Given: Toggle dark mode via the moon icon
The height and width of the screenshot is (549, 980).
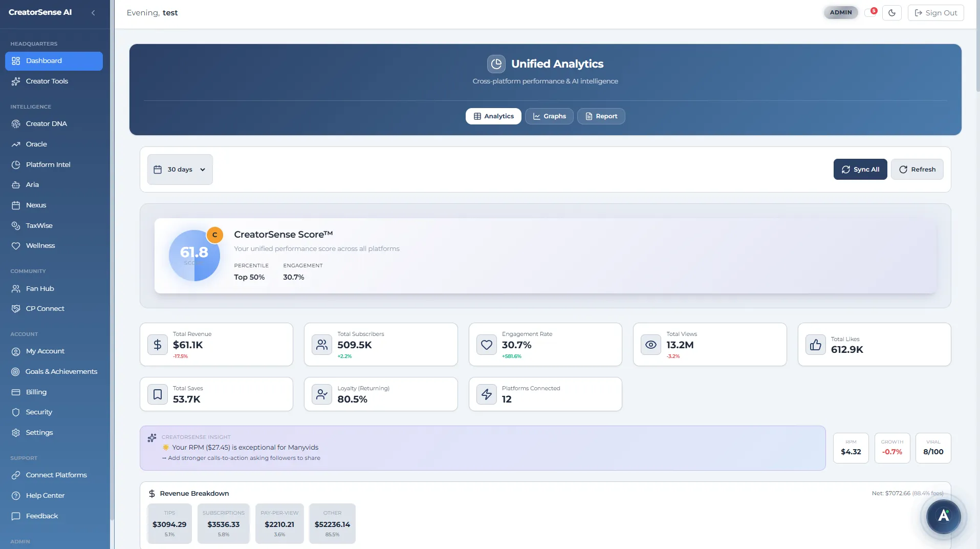Looking at the screenshot, I should (x=892, y=13).
